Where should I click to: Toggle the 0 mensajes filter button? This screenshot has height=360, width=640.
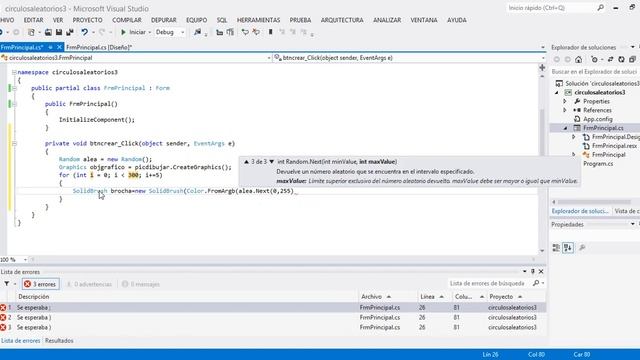pos(141,284)
